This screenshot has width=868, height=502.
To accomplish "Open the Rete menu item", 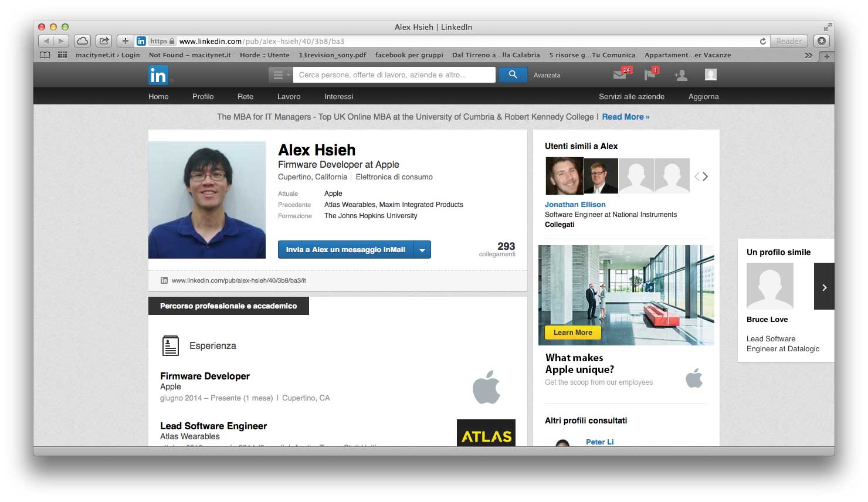I will (246, 96).
